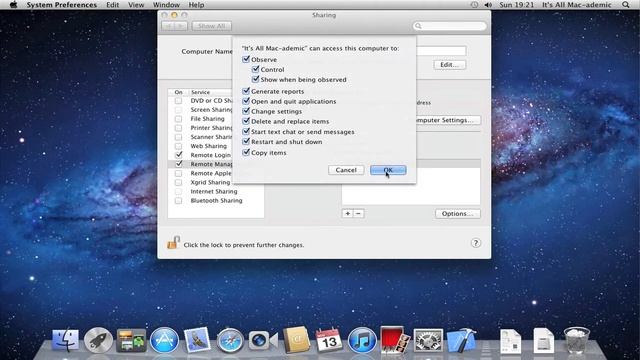640x360 pixels.
Task: Open Finder from the Dock
Action: coord(65,340)
